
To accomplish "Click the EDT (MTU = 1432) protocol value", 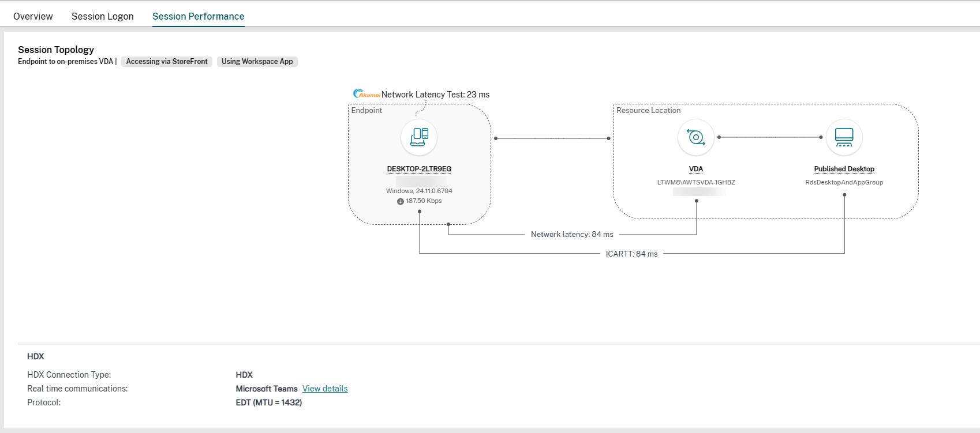I will click(268, 402).
